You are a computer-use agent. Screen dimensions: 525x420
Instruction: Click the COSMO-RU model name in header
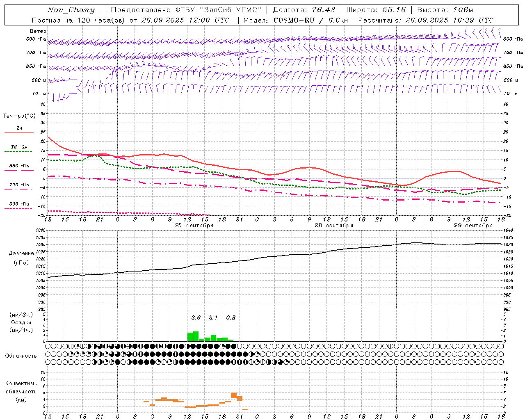click(294, 20)
